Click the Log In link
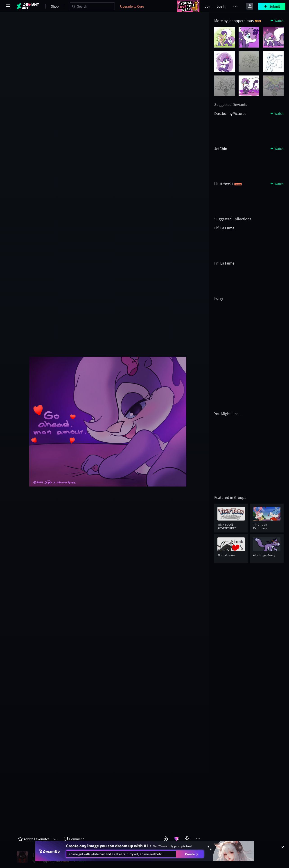Image resolution: width=289 pixels, height=868 pixels. [x=221, y=6]
